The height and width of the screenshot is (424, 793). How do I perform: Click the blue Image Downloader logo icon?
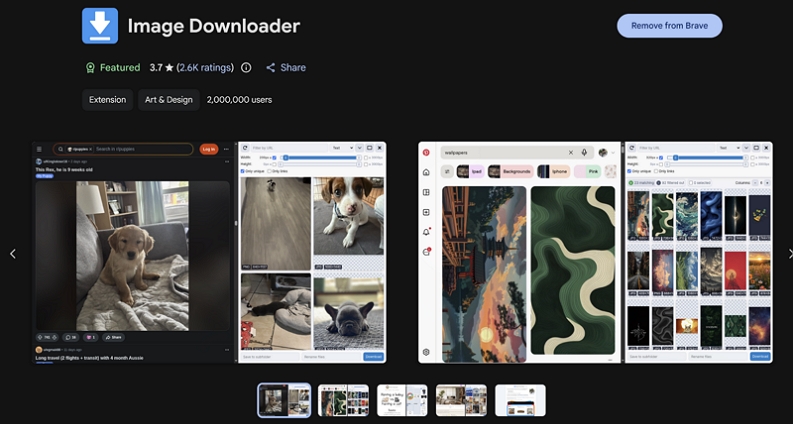pyautogui.click(x=100, y=26)
